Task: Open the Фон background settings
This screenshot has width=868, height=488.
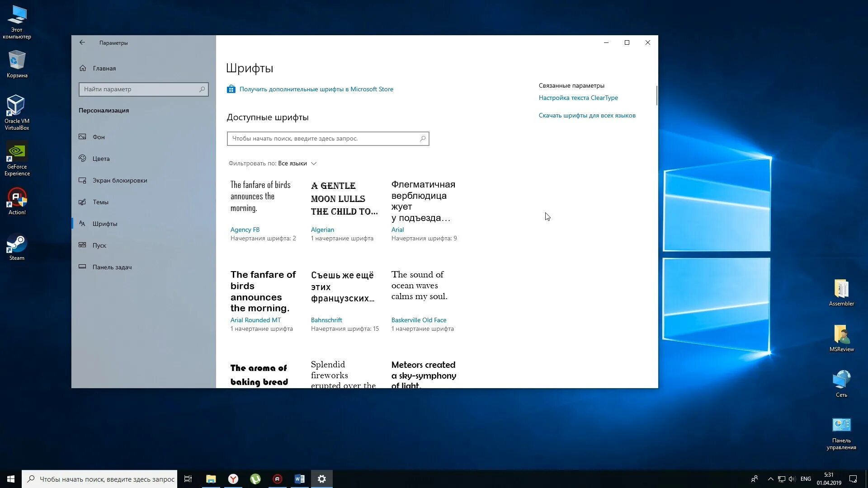Action: [x=99, y=137]
